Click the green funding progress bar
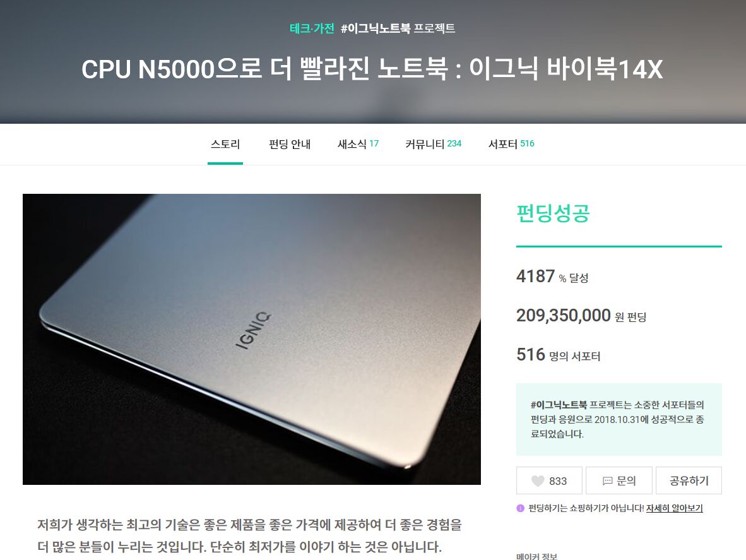The height and width of the screenshot is (560, 746). point(619,246)
